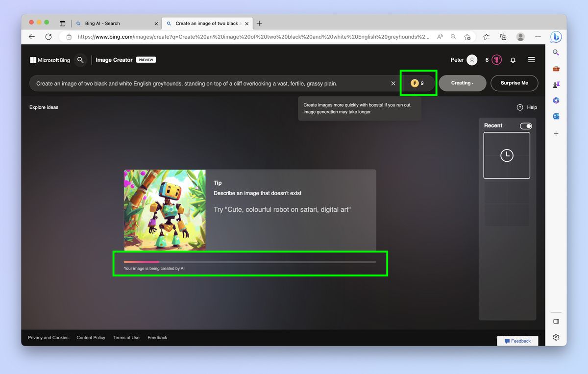
Task: Open the Search icon in the Edge sidebar
Action: tap(556, 52)
